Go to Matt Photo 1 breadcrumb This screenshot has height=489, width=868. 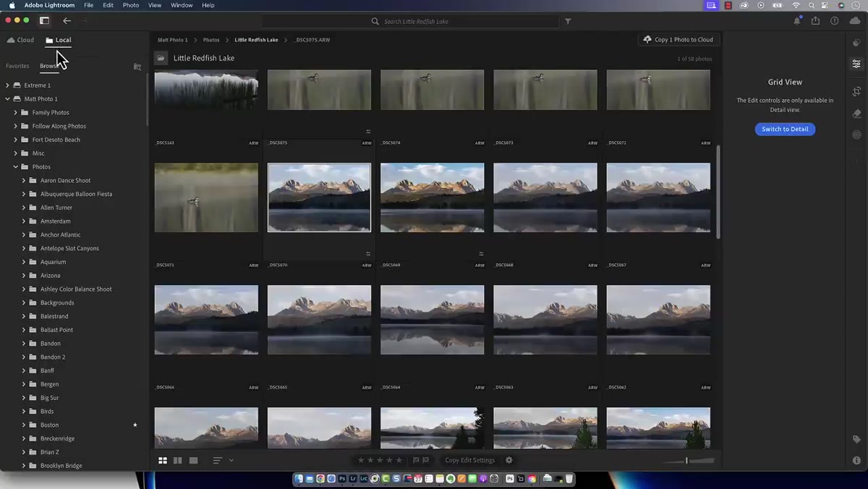(173, 40)
